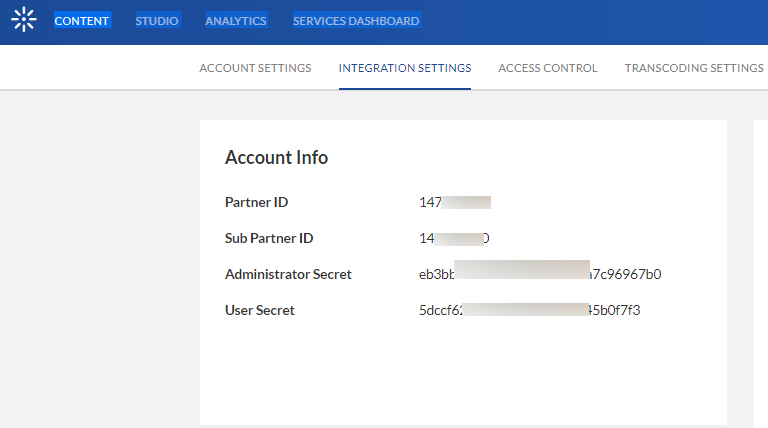Screen dimensions: 768x428
Task: Click the Administrator Secret label
Action: [x=288, y=274]
